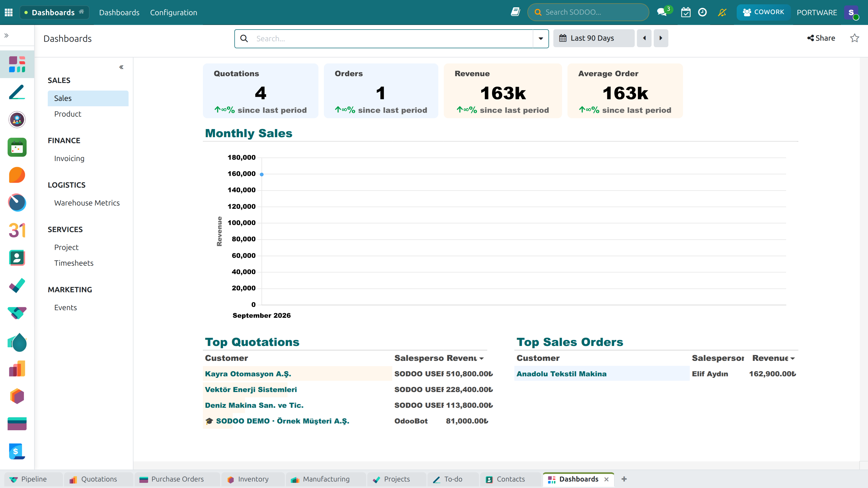The width and height of the screenshot is (868, 488).
Task: Close the Dashboards bottom tab
Action: coord(607,479)
